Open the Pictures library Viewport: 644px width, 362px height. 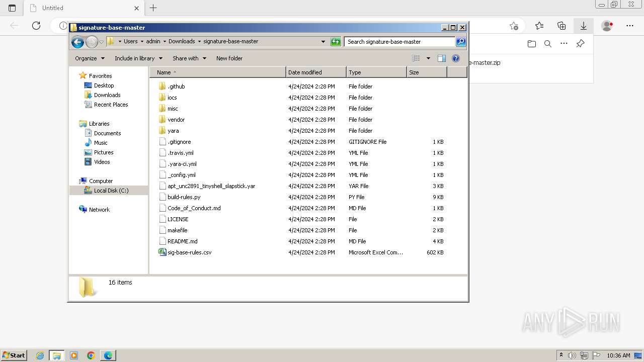[104, 152]
